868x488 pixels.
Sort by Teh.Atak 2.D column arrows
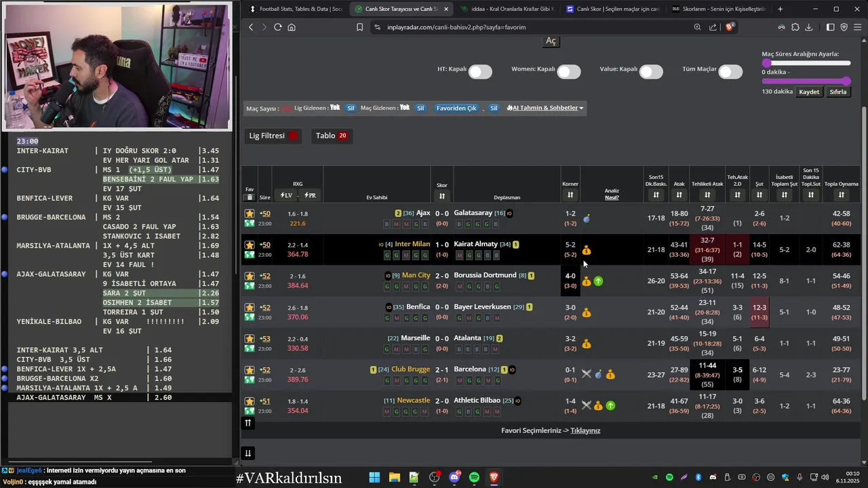737,195
